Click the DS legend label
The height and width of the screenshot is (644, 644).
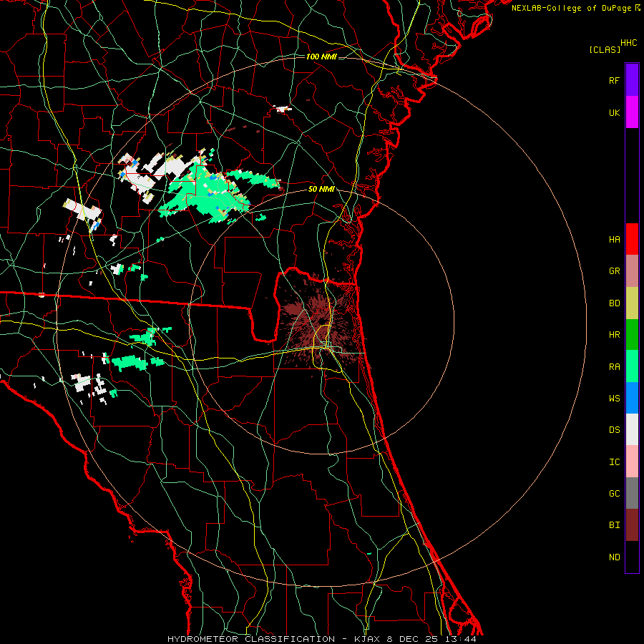pos(615,430)
